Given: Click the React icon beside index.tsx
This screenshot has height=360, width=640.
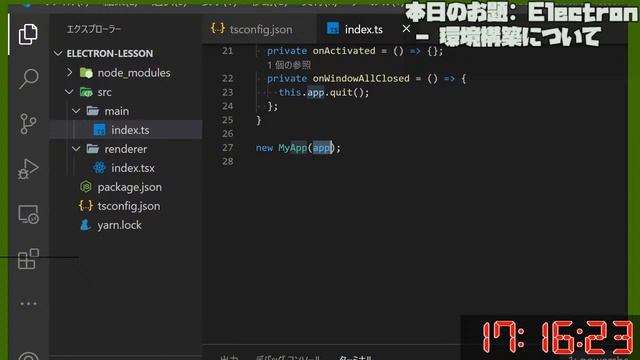Looking at the screenshot, I should 99,168.
